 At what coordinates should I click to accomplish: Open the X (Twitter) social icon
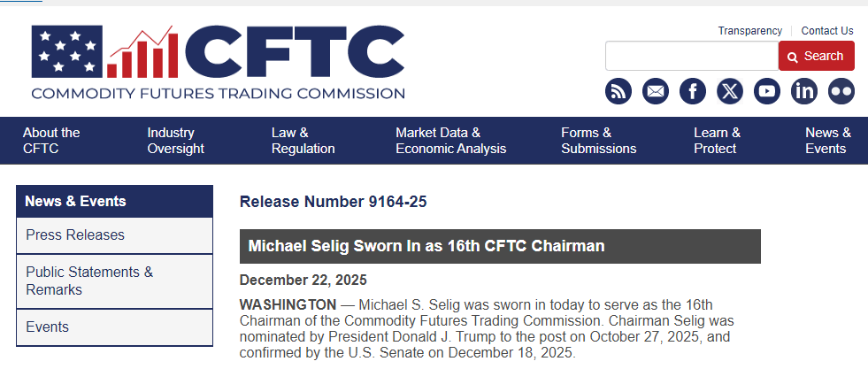click(x=730, y=91)
